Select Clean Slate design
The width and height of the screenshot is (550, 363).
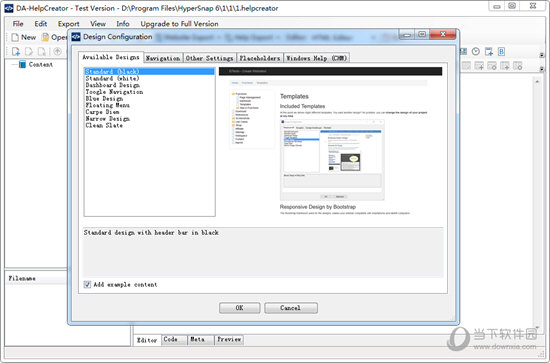(x=149, y=126)
